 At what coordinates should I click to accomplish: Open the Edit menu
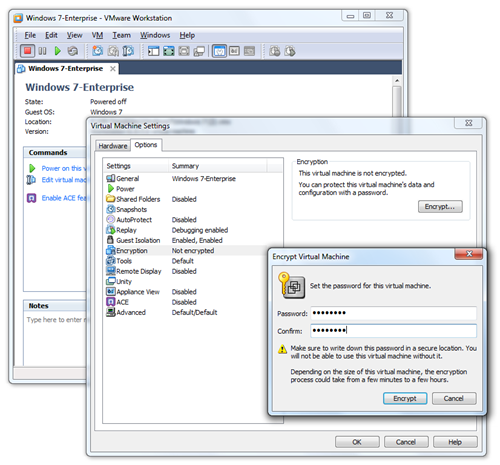pyautogui.click(x=51, y=35)
